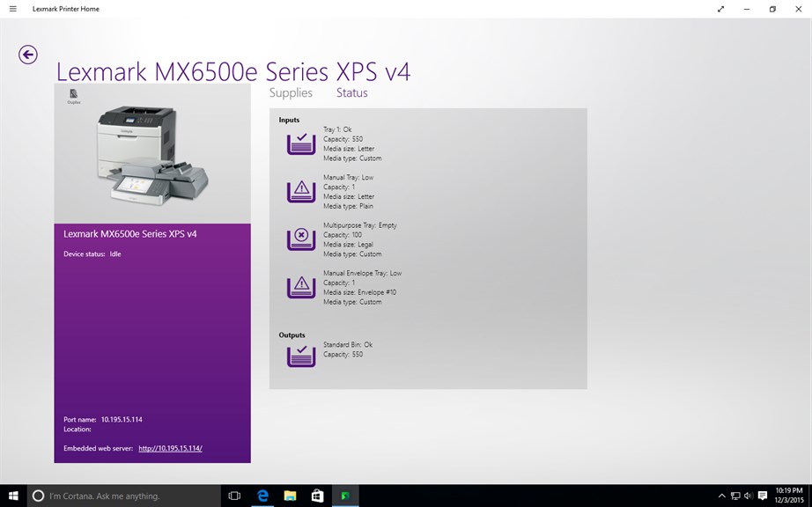
Task: Click the 'Location:' label in purple panel
Action: coord(78,430)
